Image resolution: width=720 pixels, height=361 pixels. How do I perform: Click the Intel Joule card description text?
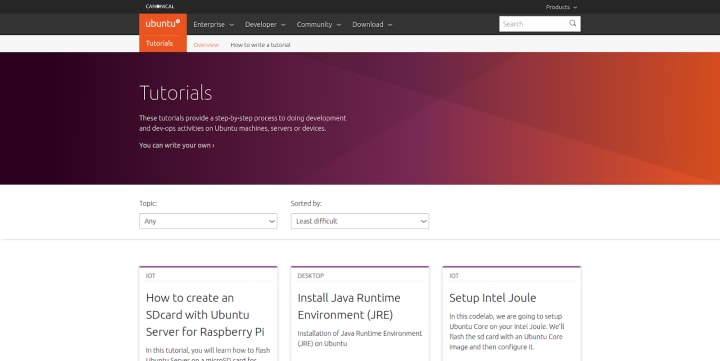tap(506, 332)
